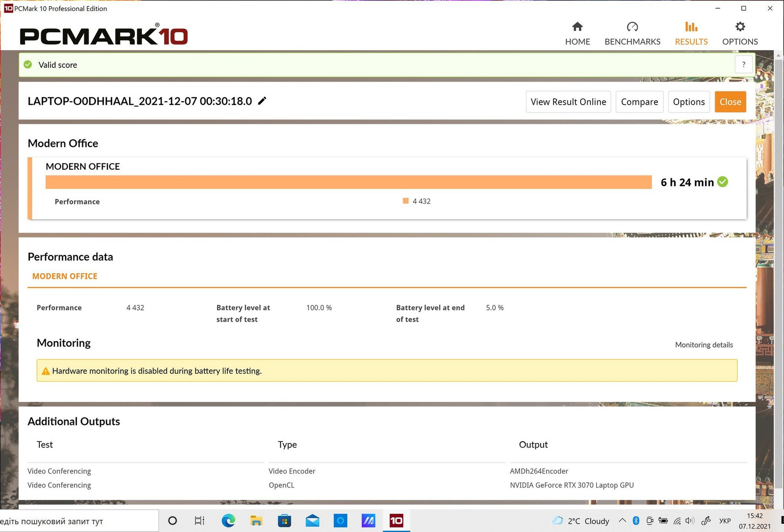This screenshot has height=532, width=784.
Task: Click the scroll-up arrow of the results scrollbar
Action: [779, 55]
